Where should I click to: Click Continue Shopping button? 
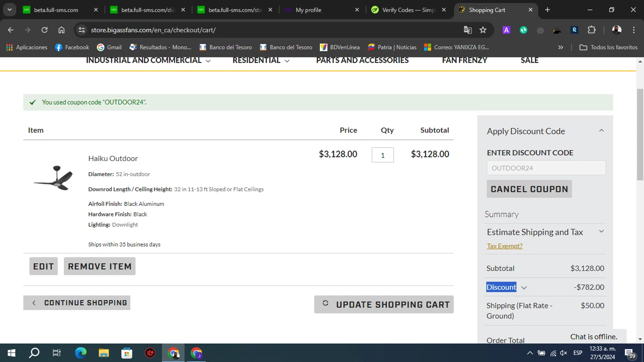77,303
